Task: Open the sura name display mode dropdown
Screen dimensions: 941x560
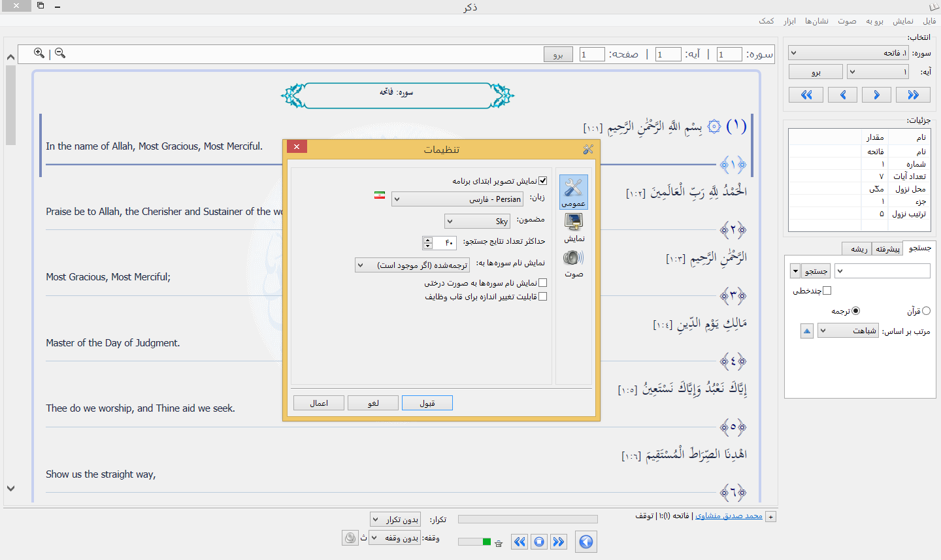Action: point(412,265)
